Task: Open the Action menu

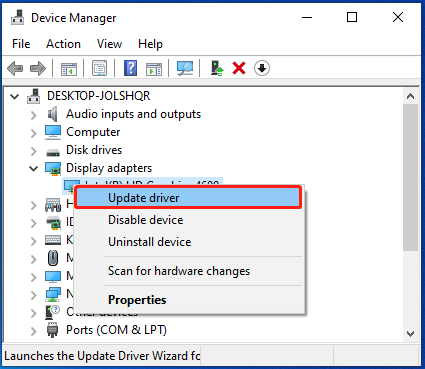Action: coord(63,44)
